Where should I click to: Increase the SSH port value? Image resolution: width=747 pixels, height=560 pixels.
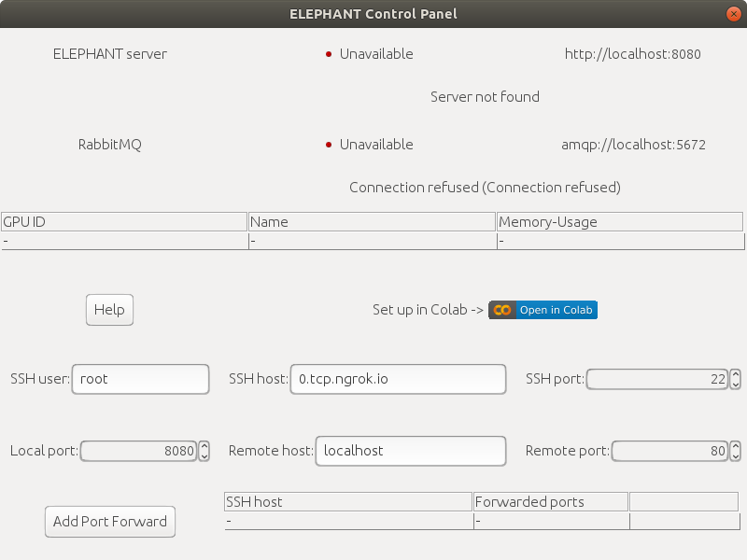[x=736, y=374]
